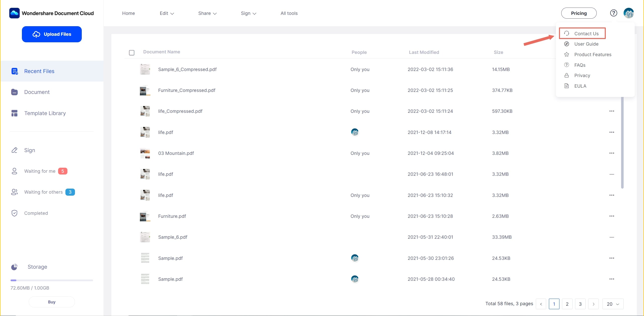Click the storage usage progress bar
Viewport: 644px width, 316px height.
tap(52, 280)
